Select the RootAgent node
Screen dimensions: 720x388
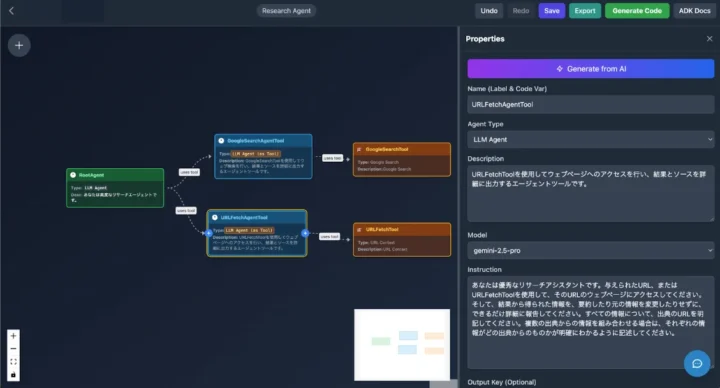point(115,188)
